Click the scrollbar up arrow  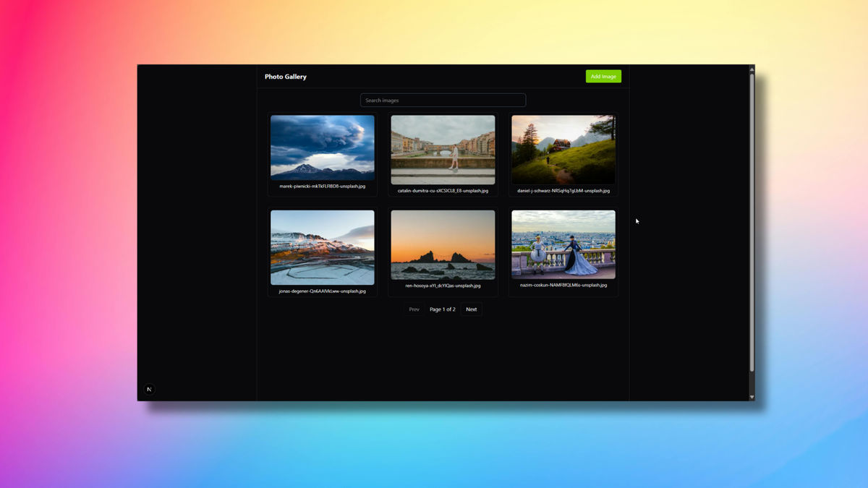coord(752,69)
